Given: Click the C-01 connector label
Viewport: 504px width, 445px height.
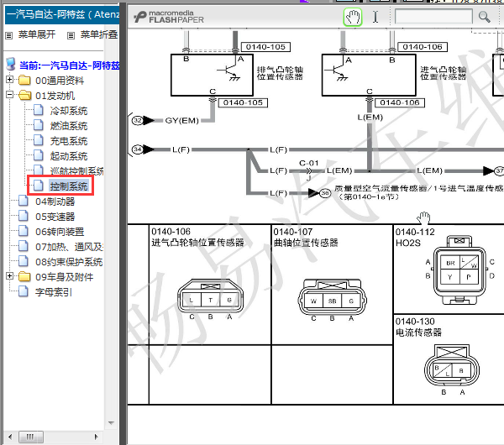Looking at the screenshot, I should (x=308, y=163).
